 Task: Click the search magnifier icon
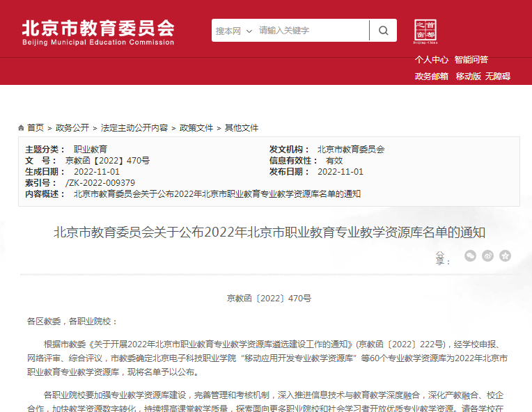tap(383, 31)
